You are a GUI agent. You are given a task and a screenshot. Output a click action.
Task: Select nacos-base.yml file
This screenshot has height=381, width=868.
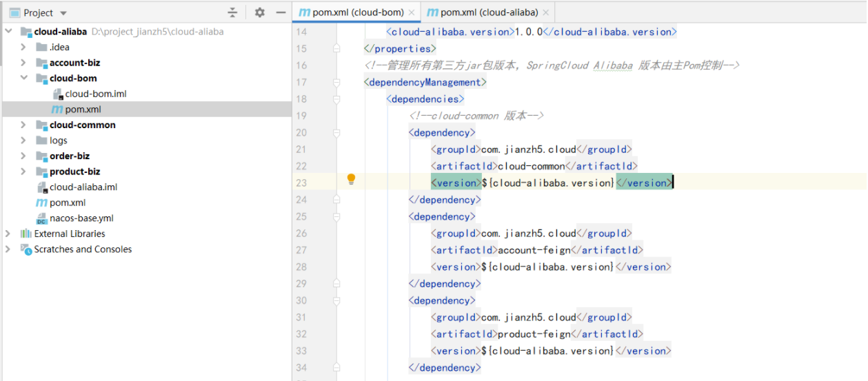point(81,218)
